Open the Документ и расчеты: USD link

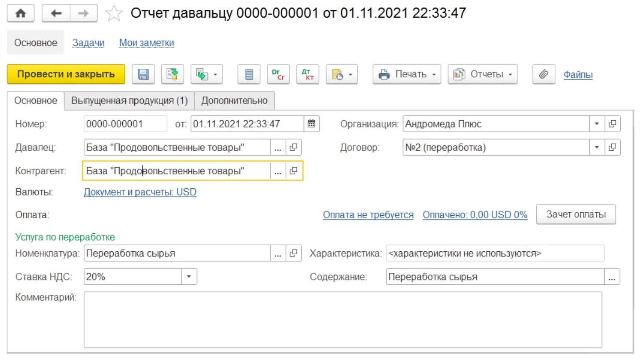click(x=140, y=192)
